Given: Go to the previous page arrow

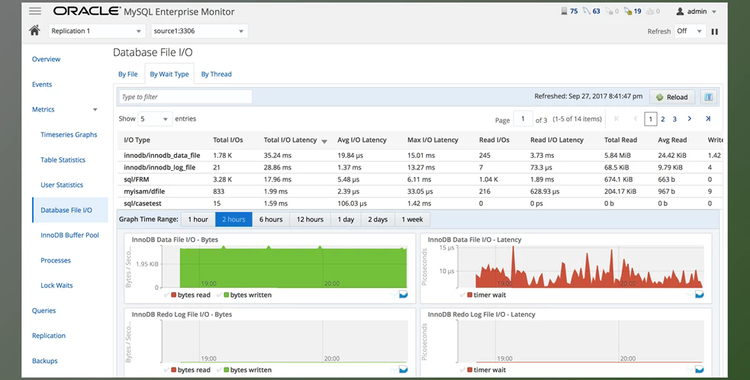Looking at the screenshot, I should (635, 119).
